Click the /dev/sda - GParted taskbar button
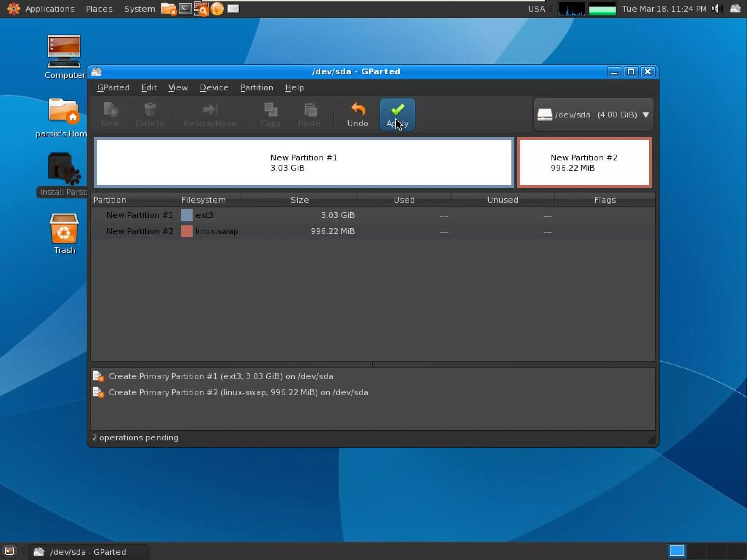This screenshot has height=560, width=747. [x=88, y=552]
